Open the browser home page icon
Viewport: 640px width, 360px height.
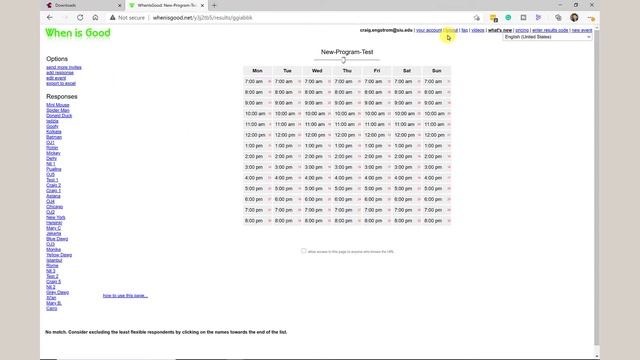[95, 18]
